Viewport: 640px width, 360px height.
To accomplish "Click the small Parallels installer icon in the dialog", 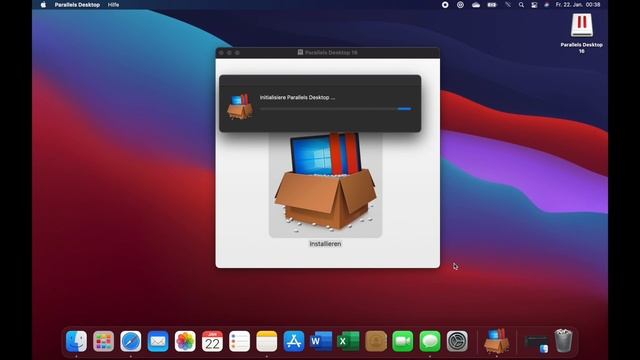I will 240,107.
